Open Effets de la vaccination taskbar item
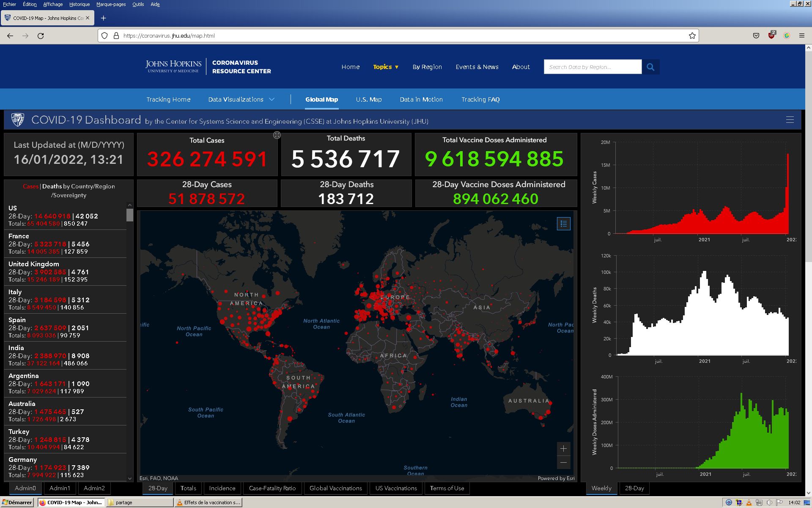 point(208,502)
